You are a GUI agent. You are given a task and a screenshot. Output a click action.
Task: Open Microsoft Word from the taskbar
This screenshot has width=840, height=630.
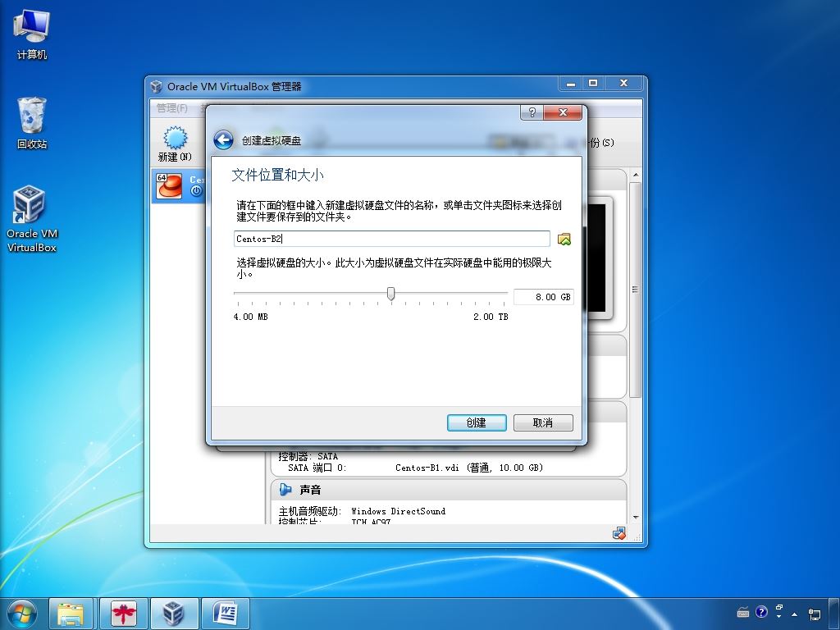[225, 614]
